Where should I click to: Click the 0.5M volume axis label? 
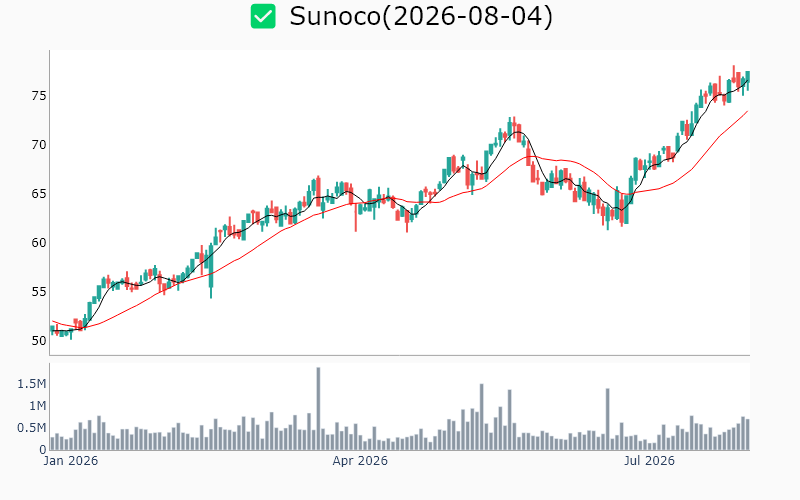tap(32, 428)
